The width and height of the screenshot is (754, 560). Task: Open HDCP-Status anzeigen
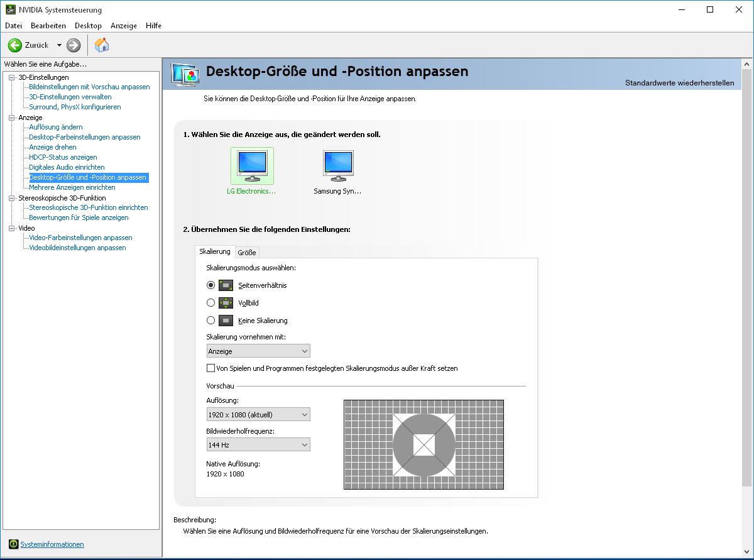63,157
